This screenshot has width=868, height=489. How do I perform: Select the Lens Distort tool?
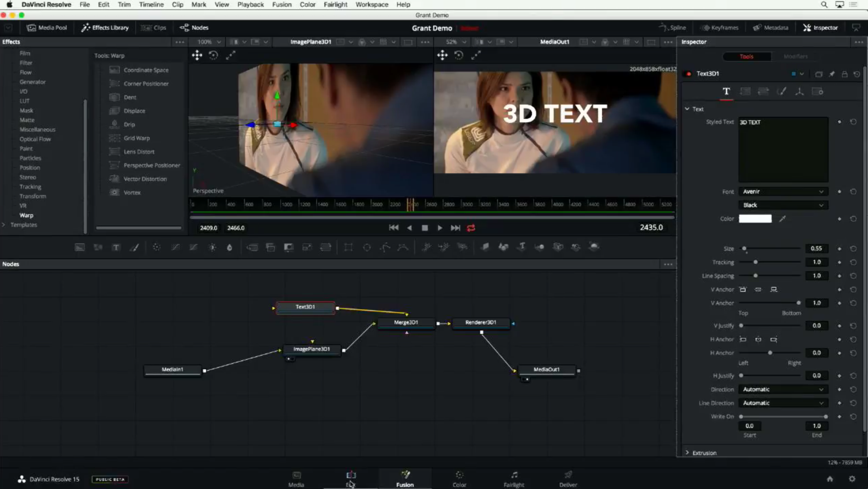click(x=139, y=152)
